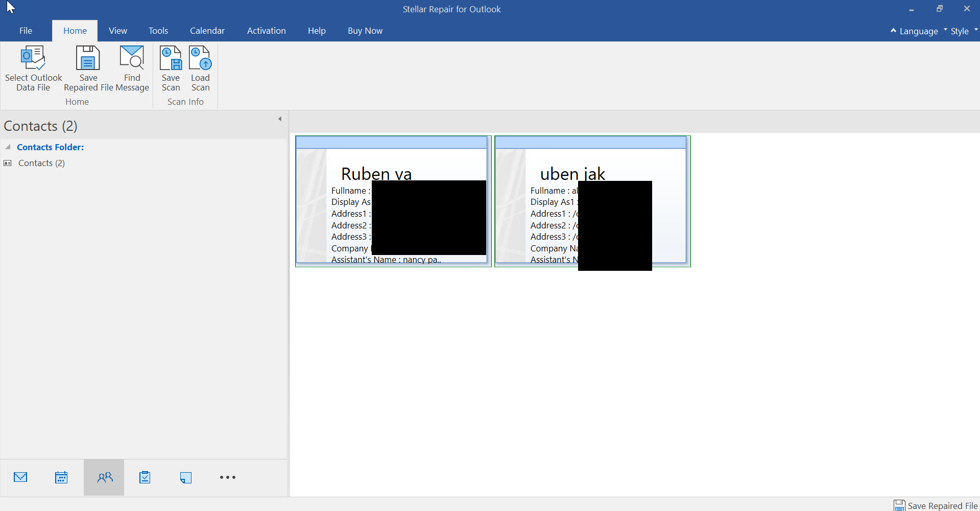Close the Stellar Repair window

pyautogui.click(x=967, y=9)
